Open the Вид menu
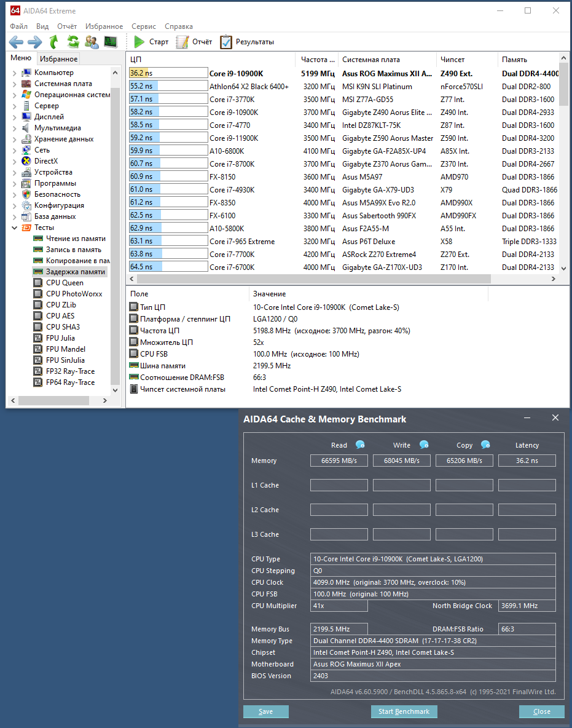Screen dimensions: 572x728 [42, 26]
